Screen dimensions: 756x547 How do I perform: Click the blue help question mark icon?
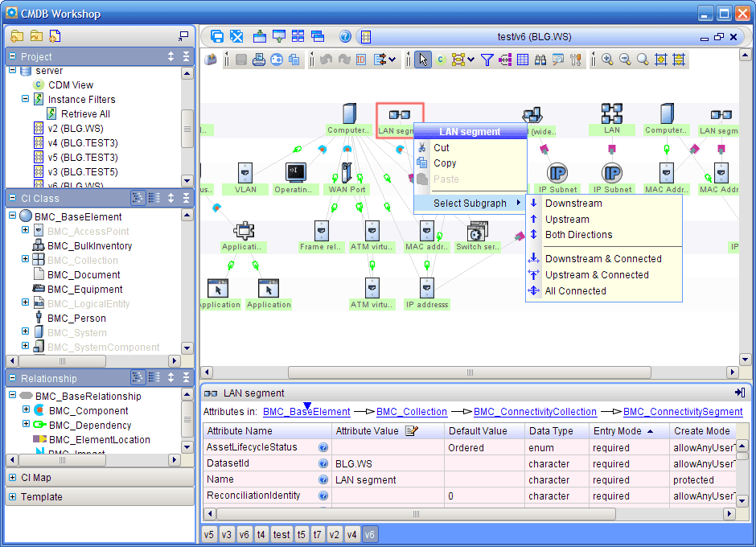(x=345, y=37)
